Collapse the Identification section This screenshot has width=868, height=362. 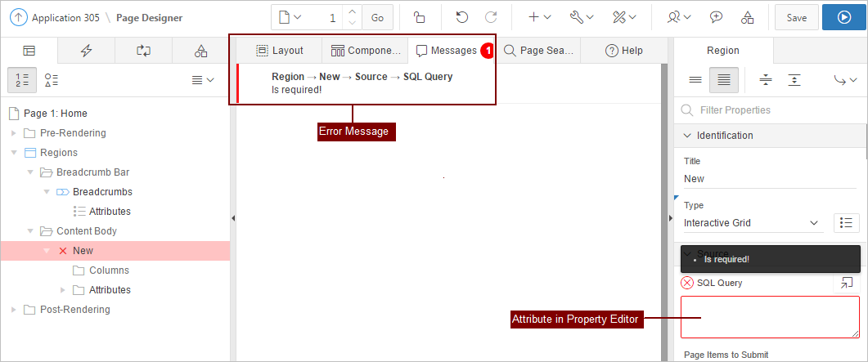pyautogui.click(x=686, y=135)
